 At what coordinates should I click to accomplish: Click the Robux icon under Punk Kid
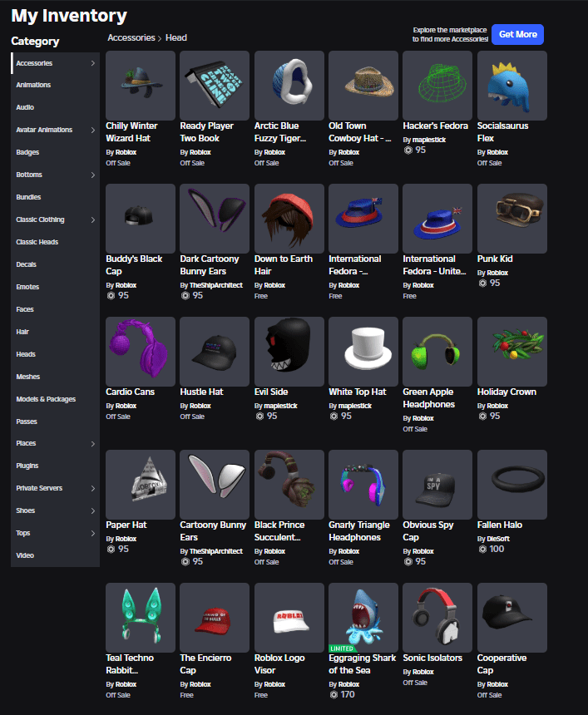pos(482,284)
